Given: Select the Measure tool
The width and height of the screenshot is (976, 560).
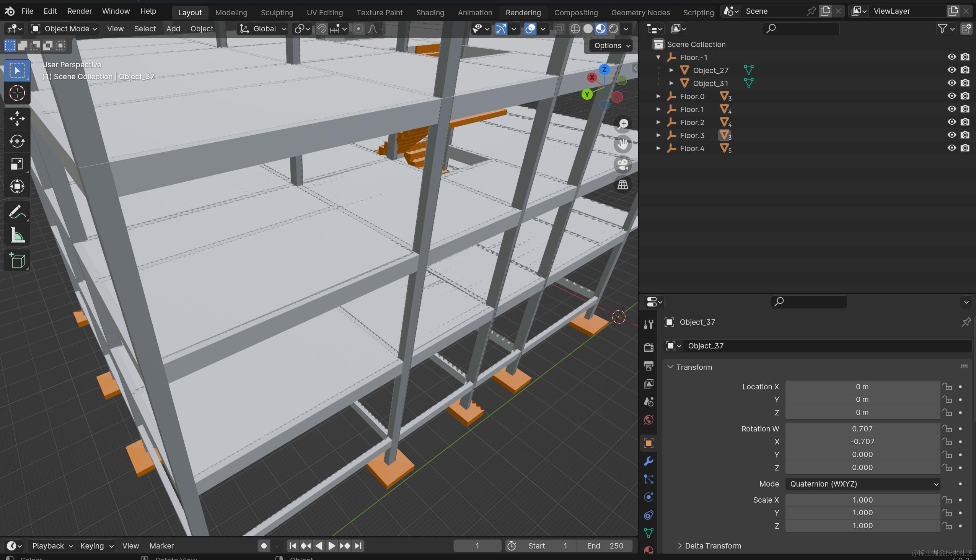Looking at the screenshot, I should (17, 234).
